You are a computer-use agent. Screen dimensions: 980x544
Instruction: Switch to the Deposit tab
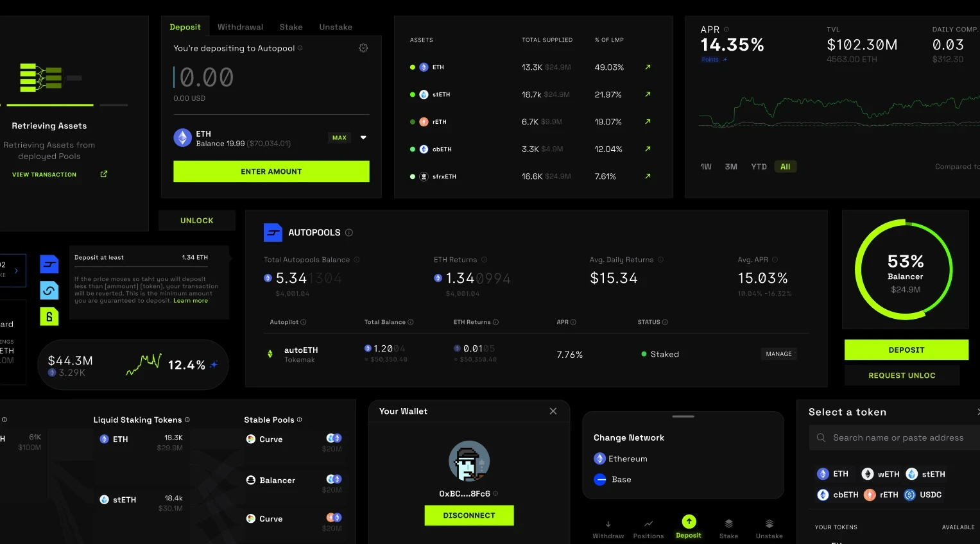[x=185, y=27]
